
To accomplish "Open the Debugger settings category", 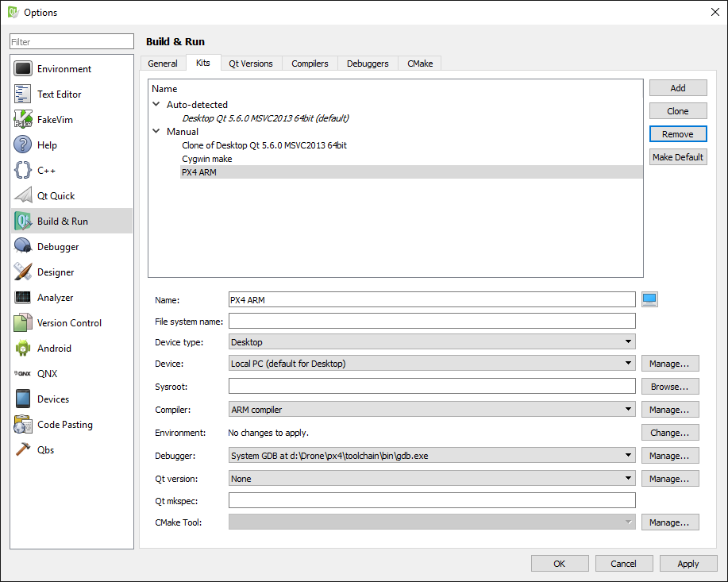I will tap(58, 247).
